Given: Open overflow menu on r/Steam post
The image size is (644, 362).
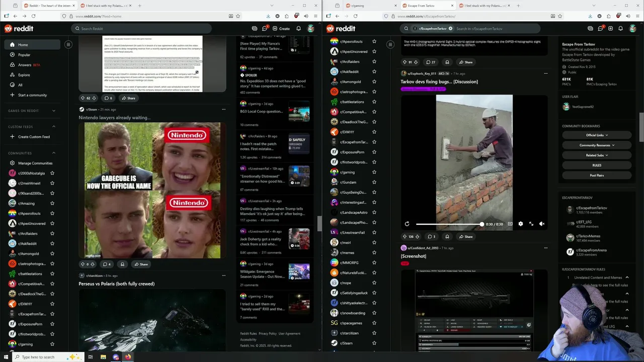Looking at the screenshot, I should coord(224,109).
